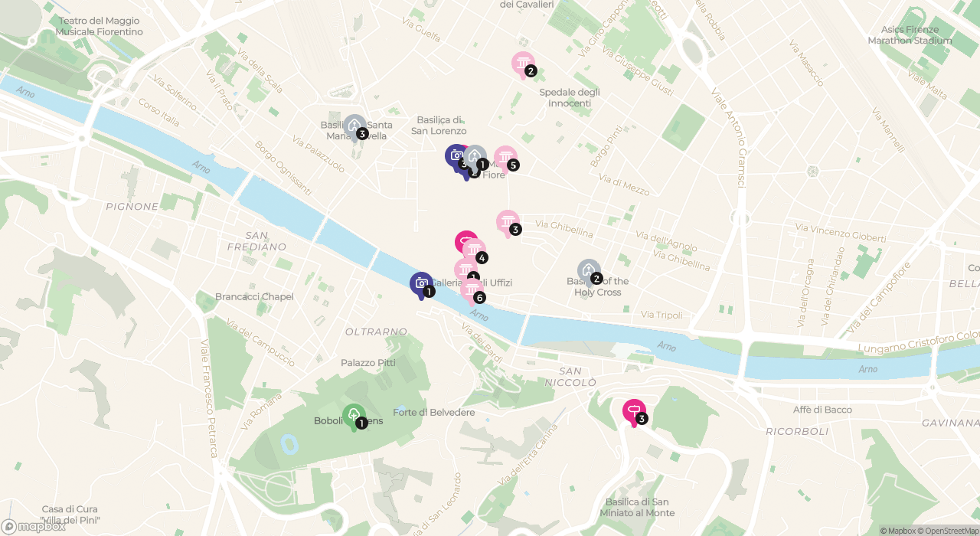980x536 pixels.
Task: Open pink museum marker 2 near Spedale degli Innocenti
Action: point(523,65)
